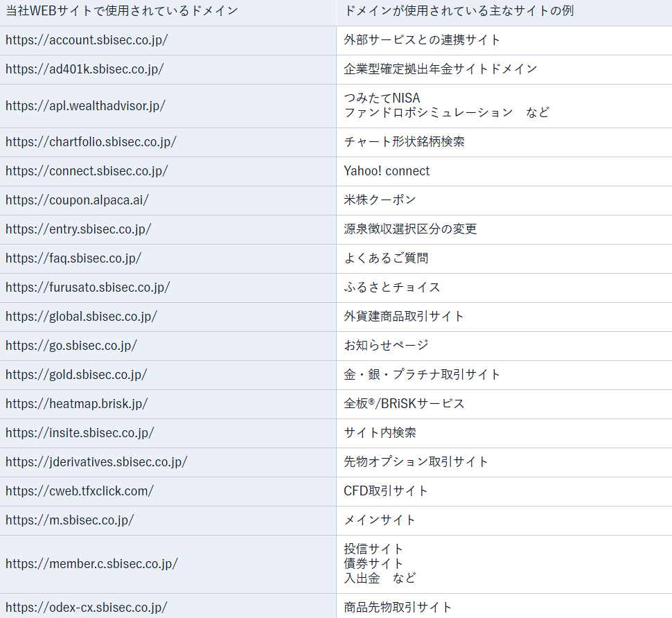Click the 商品先物取引サイト cell
672x618 pixels.
point(504,606)
